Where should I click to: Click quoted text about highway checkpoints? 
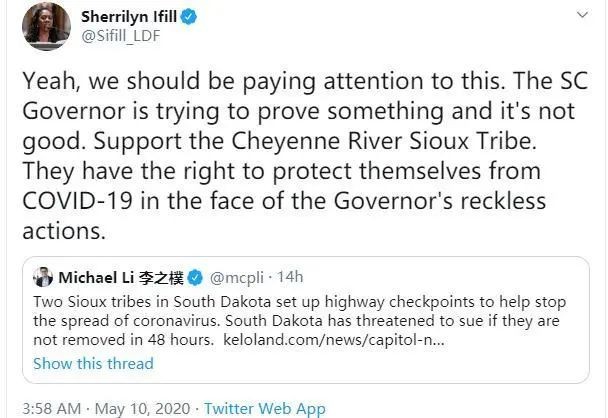pos(300,301)
